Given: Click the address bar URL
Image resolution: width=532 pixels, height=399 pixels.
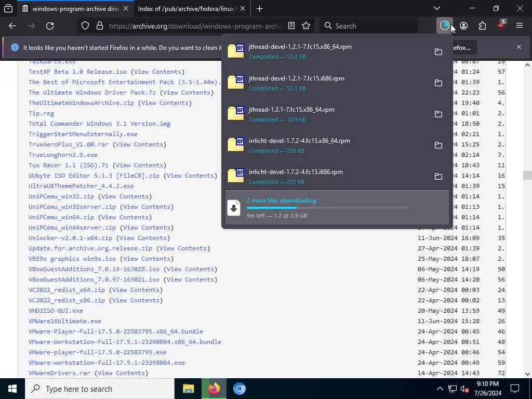Looking at the screenshot, I should [195, 26].
